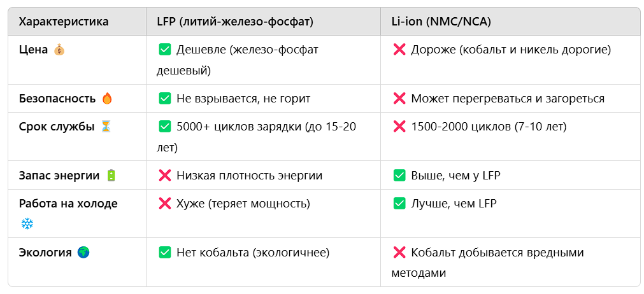The image size is (644, 294).
Task: Click the LFP (литий-железо-фосфат) column header
Action: point(235,22)
